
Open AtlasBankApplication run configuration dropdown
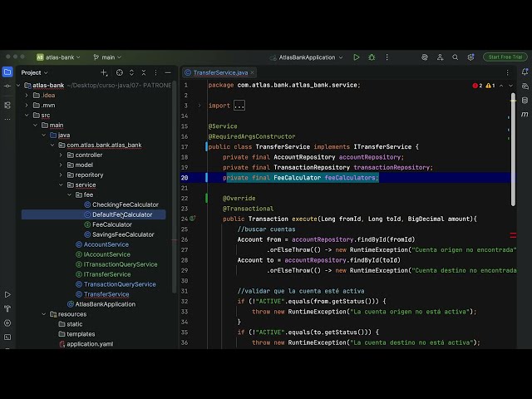click(307, 57)
